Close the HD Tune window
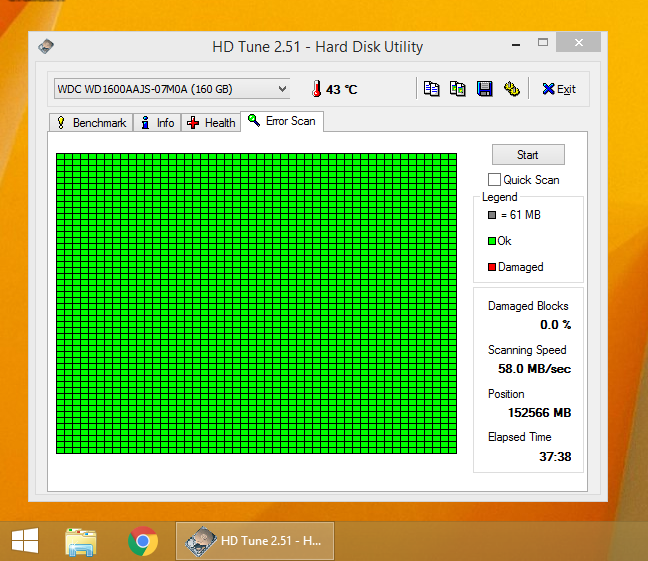 (x=579, y=42)
